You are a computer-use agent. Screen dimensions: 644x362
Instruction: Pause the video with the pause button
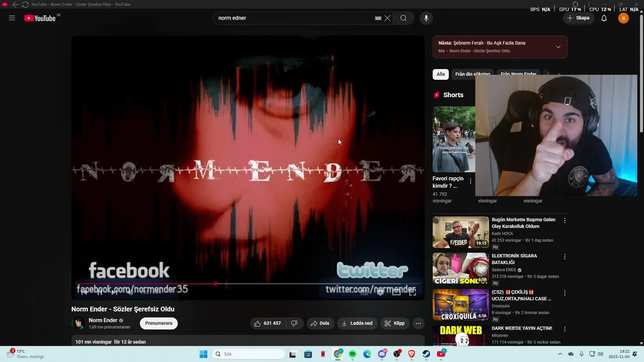point(99,292)
